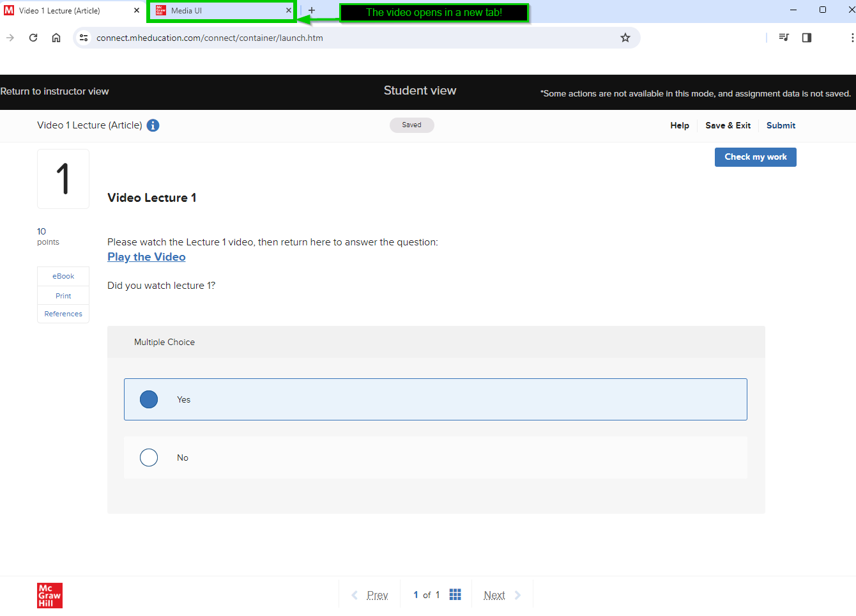Click the Play the Video link

click(146, 257)
